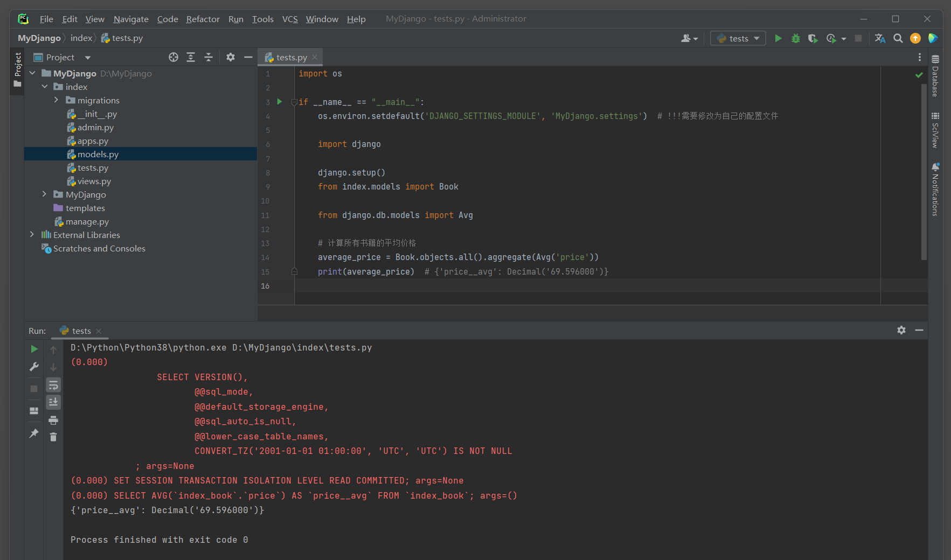
Task: Open the Notifications side panel
Action: (935, 189)
